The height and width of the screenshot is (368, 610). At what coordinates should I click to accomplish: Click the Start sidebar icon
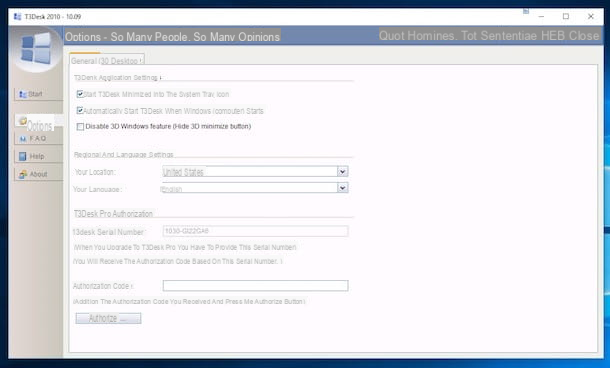(23, 94)
